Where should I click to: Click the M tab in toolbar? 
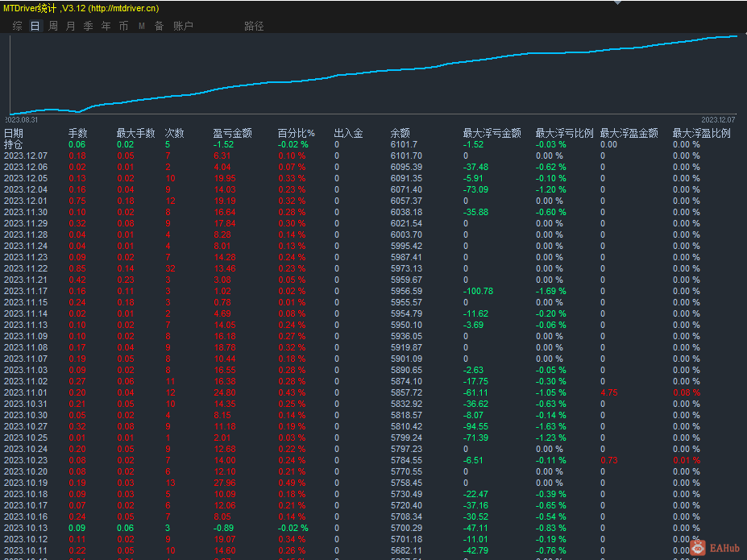[141, 26]
